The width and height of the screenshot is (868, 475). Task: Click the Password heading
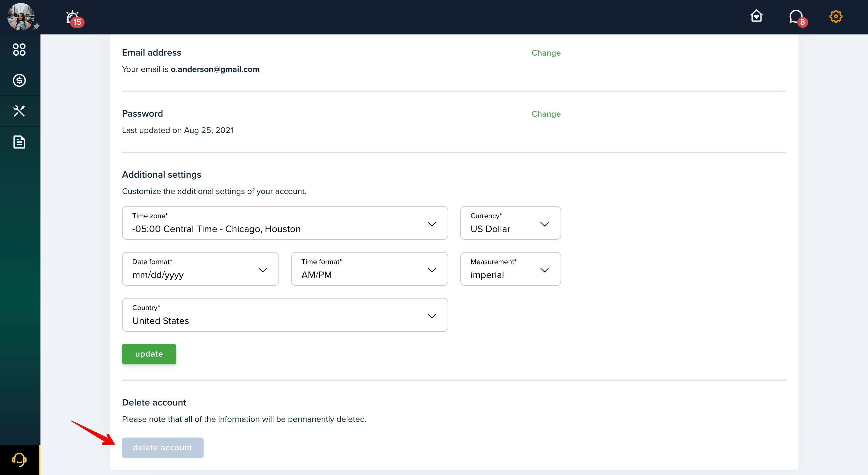(x=142, y=114)
